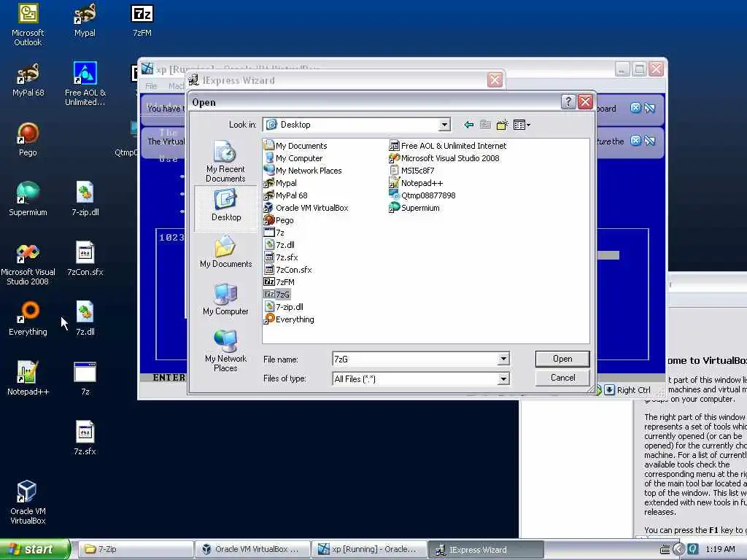Select 7zFM in the file list
The width and height of the screenshot is (747, 560).
pos(279,282)
